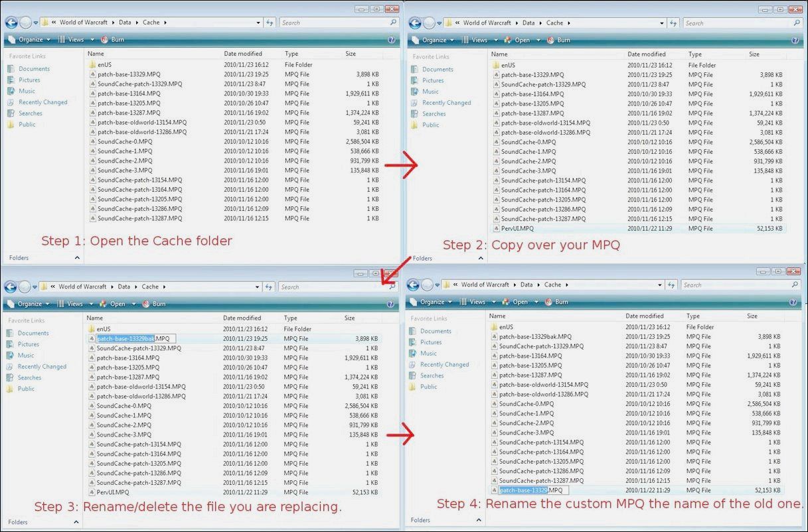Select the enUS folder icon in Step 1 window
The width and height of the screenshot is (808, 532).
coord(92,65)
